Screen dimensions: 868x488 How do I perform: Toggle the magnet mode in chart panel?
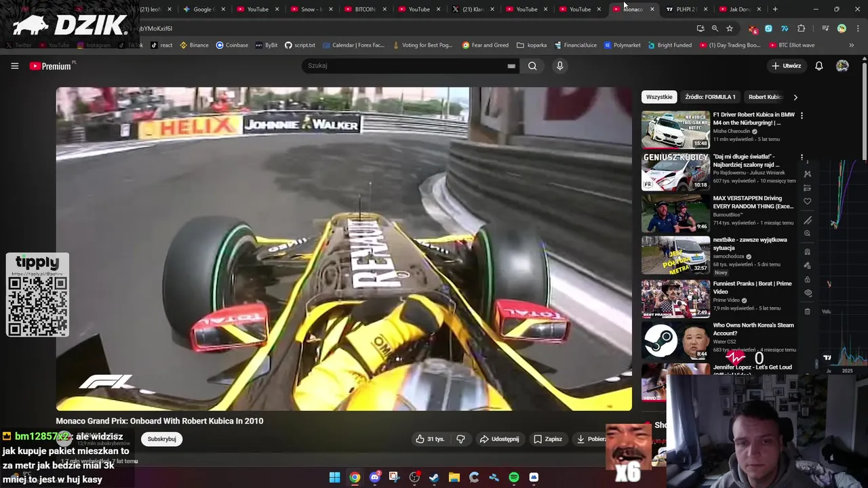[807, 252]
